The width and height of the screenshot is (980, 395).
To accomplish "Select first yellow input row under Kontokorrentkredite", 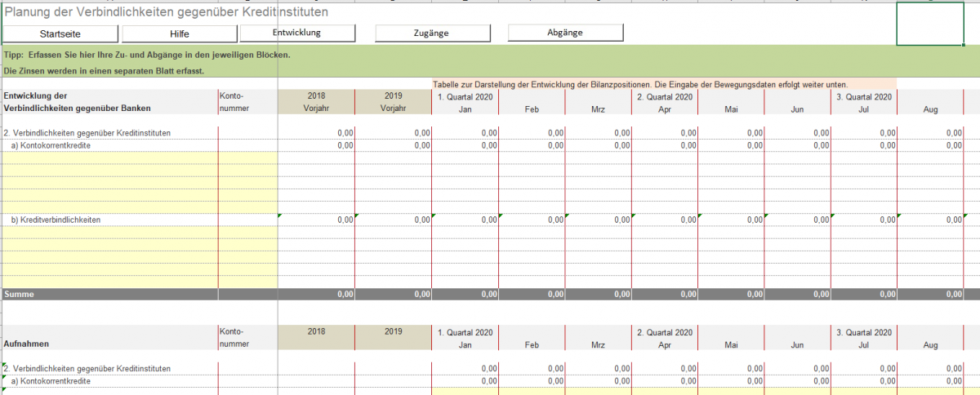I will [x=109, y=157].
